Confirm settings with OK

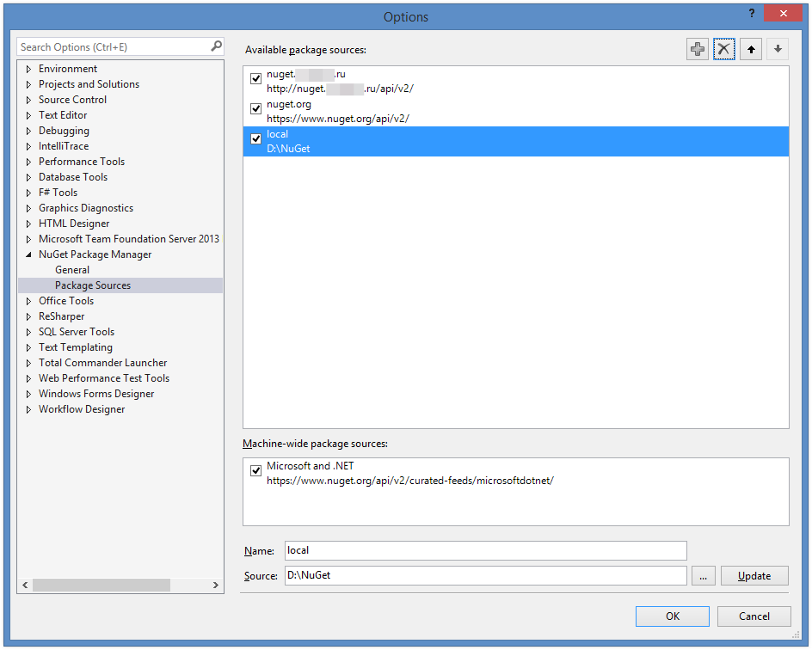coord(672,616)
